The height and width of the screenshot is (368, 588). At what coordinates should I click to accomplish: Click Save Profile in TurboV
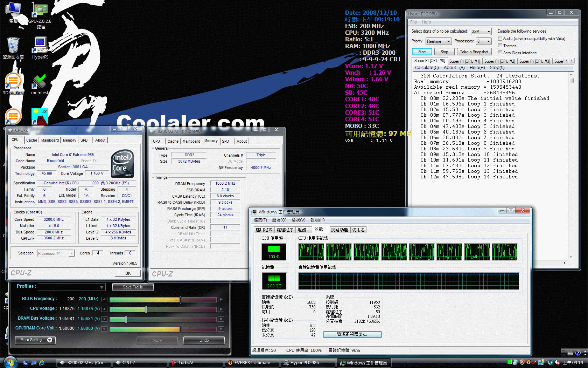click(133, 287)
